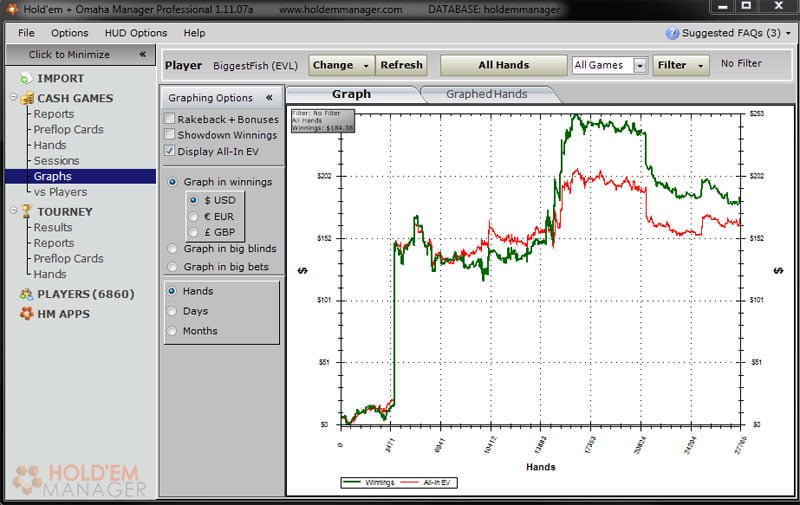Screen dimensions: 800x505
Task: Select the $ USD currency option
Action: tap(193, 200)
